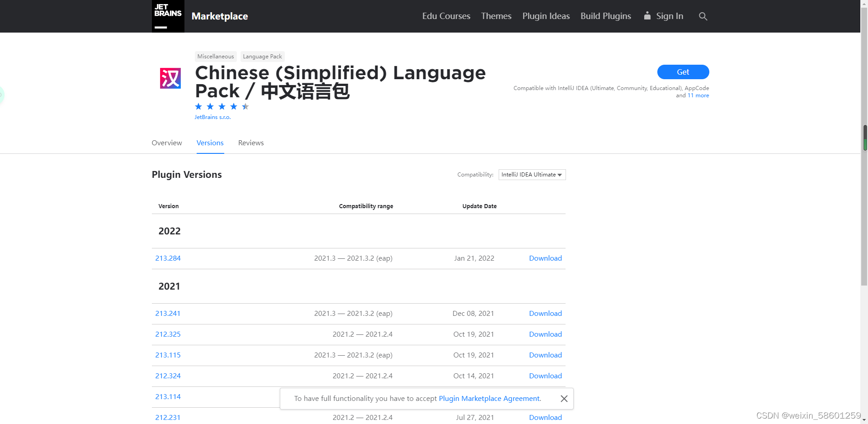
Task: Click Sign In link
Action: click(670, 16)
